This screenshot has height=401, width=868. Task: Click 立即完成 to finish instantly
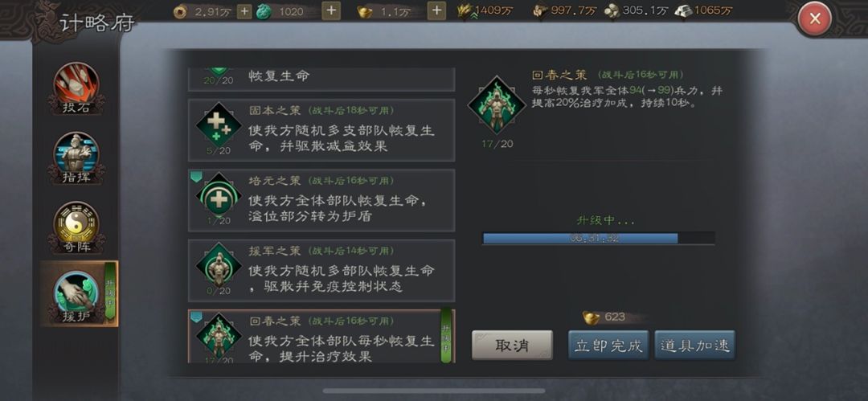pos(608,345)
